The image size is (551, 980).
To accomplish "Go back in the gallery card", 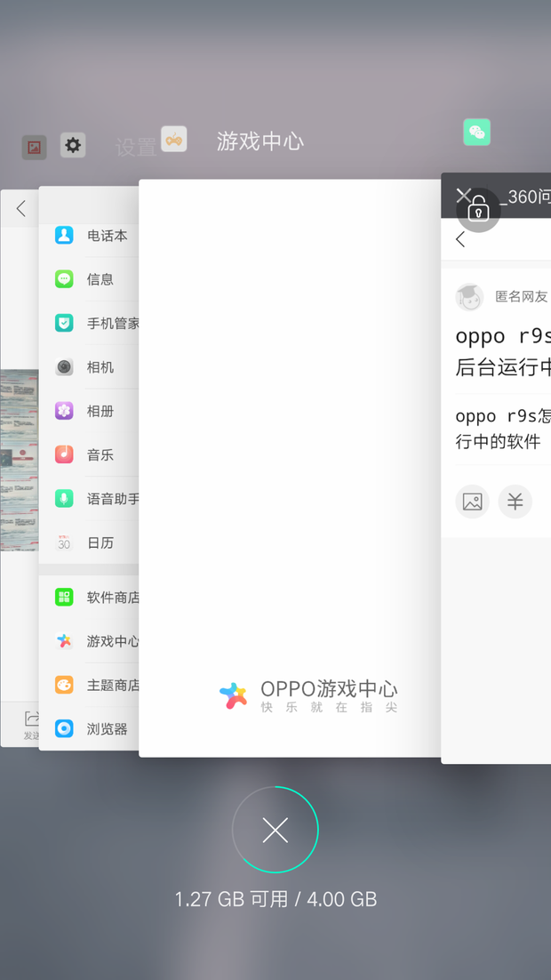I will pyautogui.click(x=20, y=208).
